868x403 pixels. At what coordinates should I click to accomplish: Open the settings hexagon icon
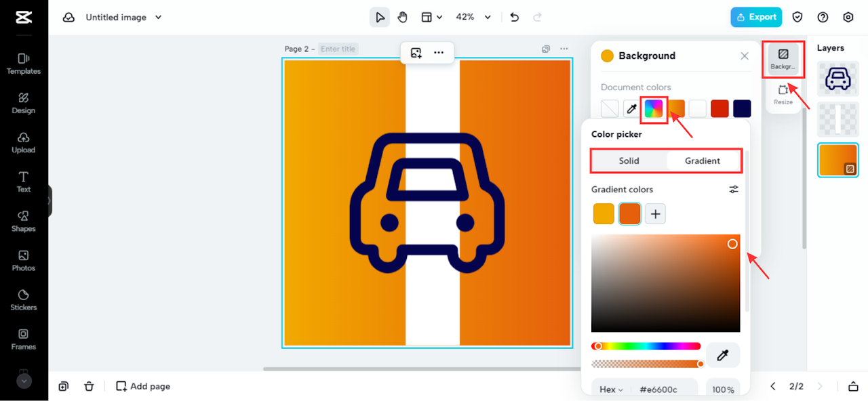point(848,17)
